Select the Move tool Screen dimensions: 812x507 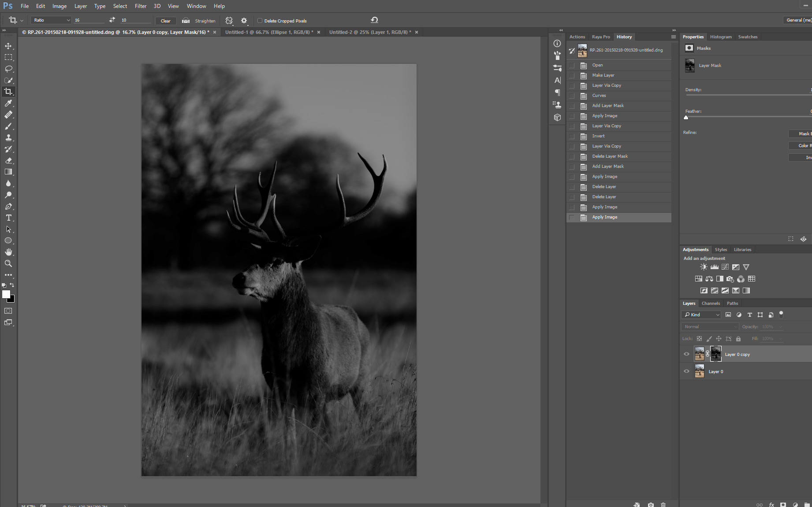click(x=8, y=45)
